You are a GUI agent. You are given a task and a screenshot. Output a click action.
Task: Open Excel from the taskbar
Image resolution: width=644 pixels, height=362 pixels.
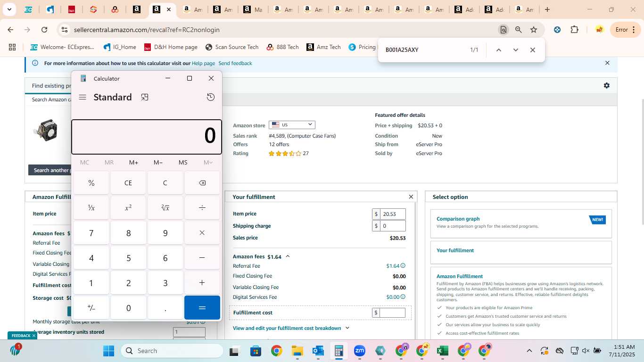tap(442, 351)
